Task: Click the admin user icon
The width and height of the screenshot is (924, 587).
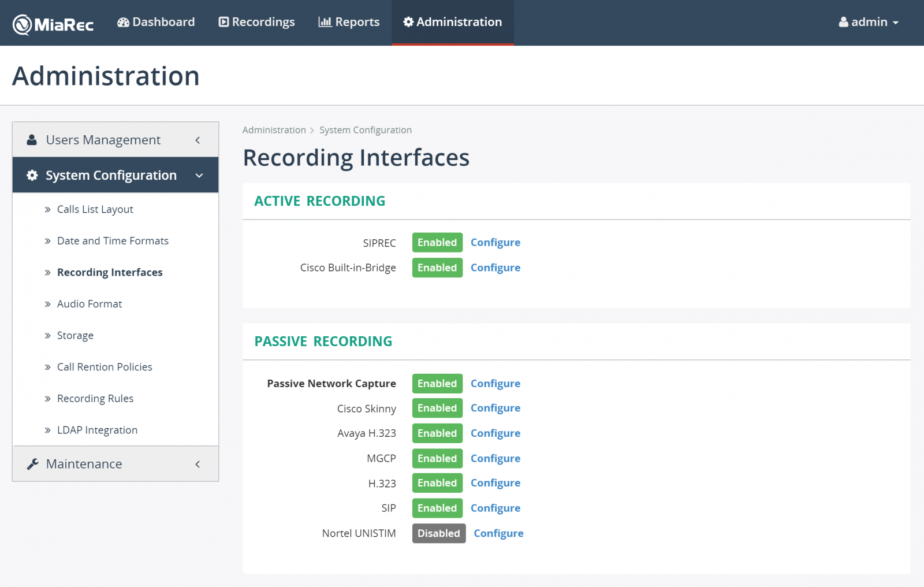Action: point(844,22)
